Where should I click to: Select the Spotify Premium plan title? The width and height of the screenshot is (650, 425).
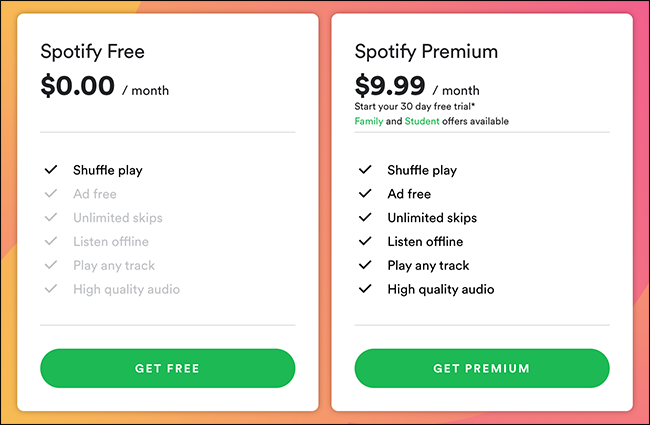click(426, 51)
